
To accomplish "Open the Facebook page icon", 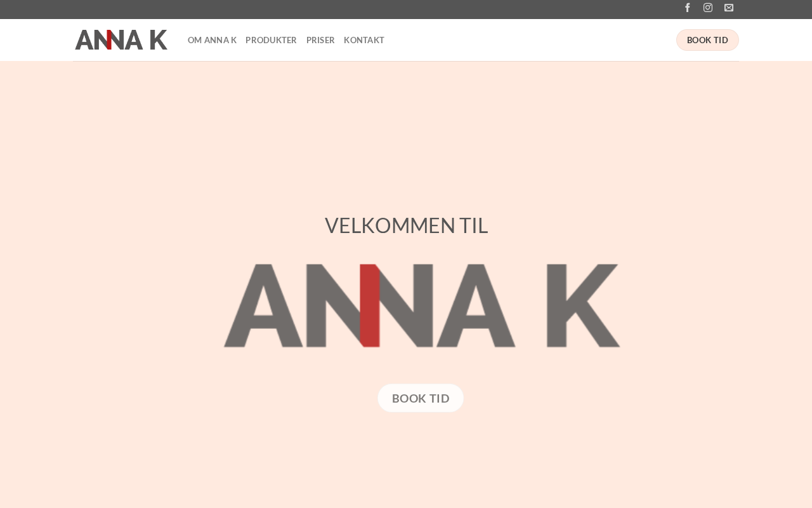I will click(x=687, y=8).
